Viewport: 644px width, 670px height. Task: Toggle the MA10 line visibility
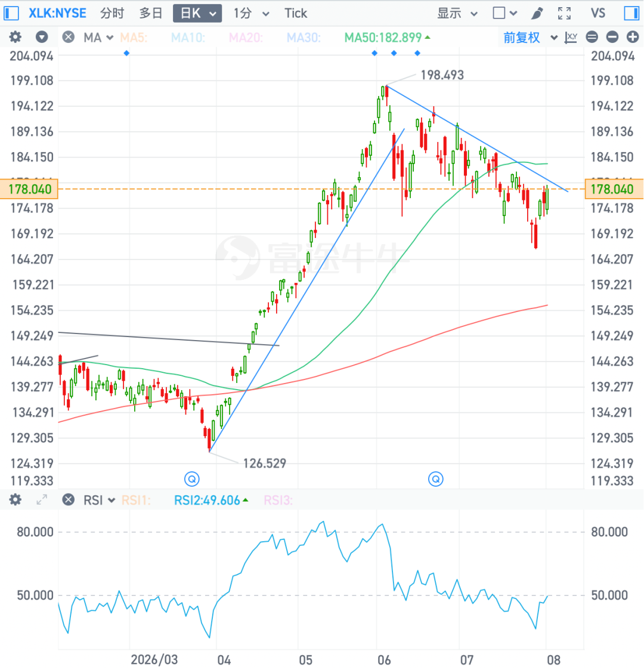pos(188,38)
